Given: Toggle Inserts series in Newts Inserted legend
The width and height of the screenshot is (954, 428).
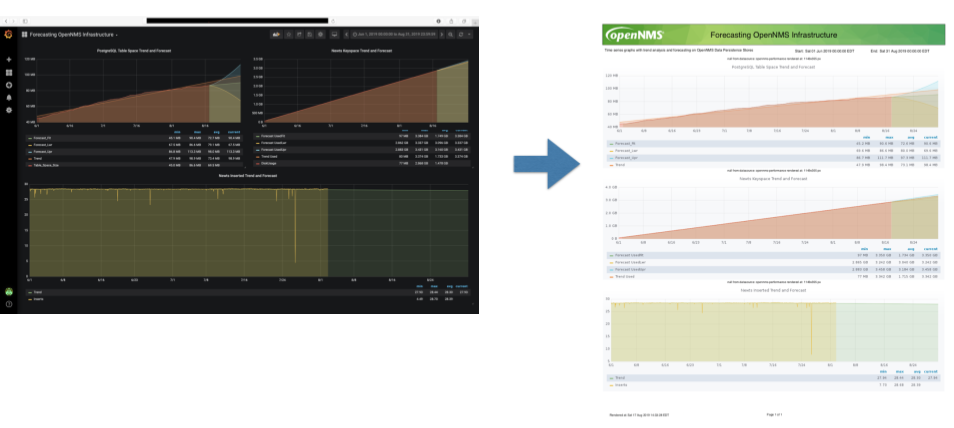Looking at the screenshot, I should point(40,298).
